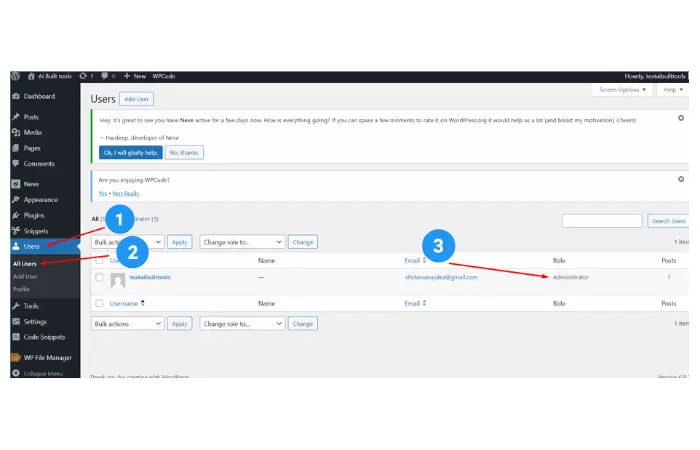Open the Add User submenu item

point(25,277)
